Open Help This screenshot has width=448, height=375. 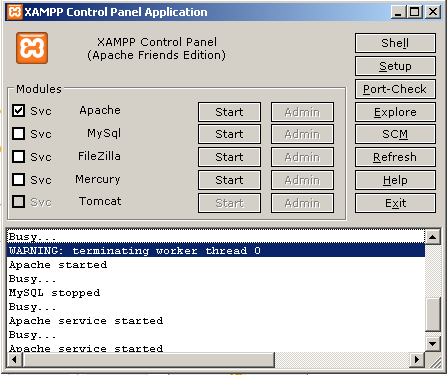click(x=395, y=180)
